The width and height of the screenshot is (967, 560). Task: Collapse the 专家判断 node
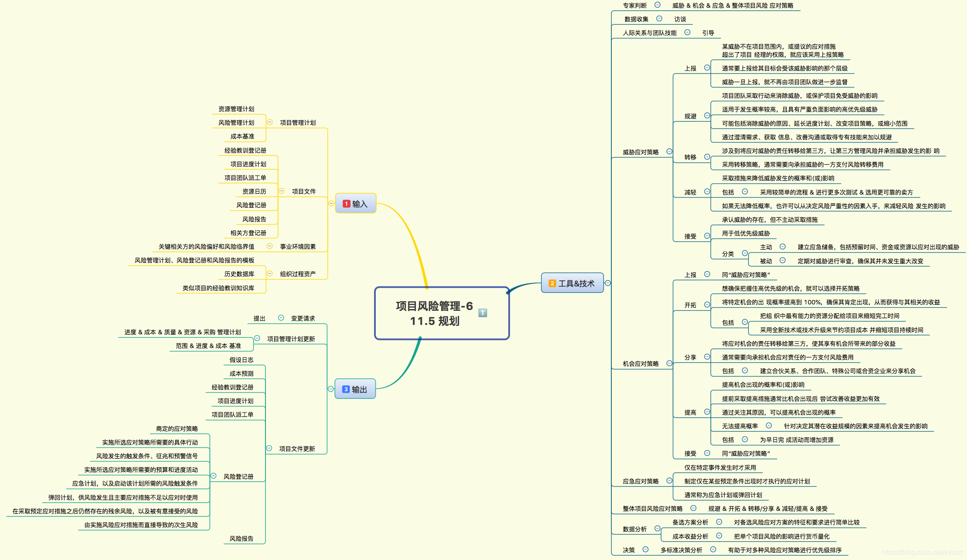click(657, 5)
